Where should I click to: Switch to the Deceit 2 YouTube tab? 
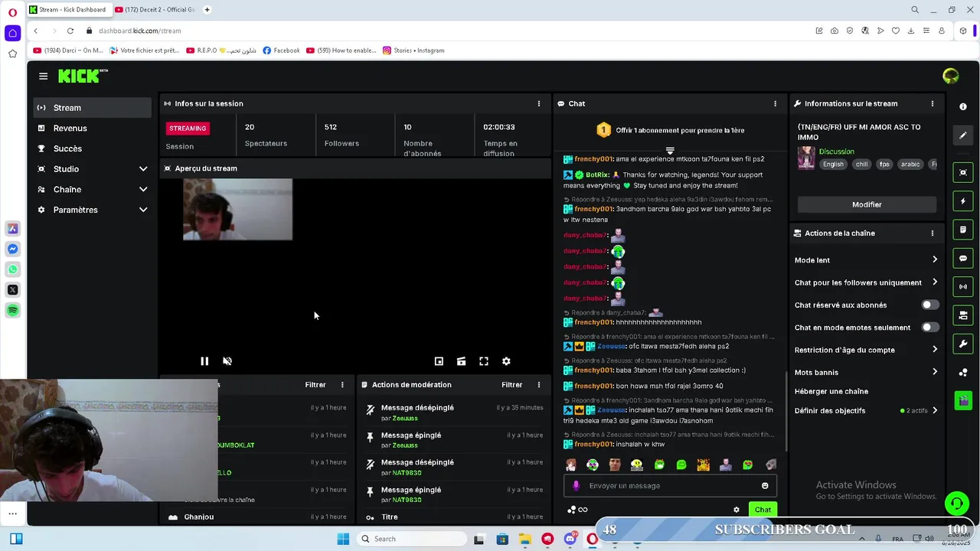(155, 10)
